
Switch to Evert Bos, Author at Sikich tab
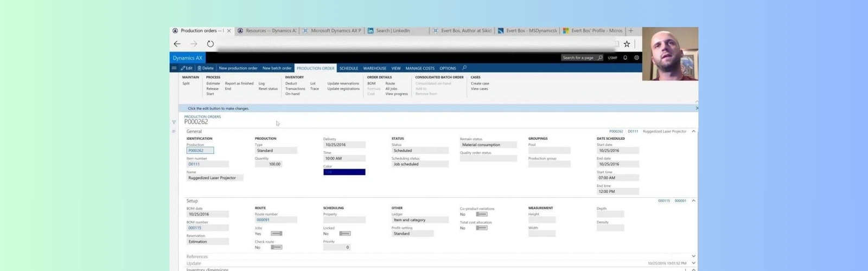pos(462,31)
